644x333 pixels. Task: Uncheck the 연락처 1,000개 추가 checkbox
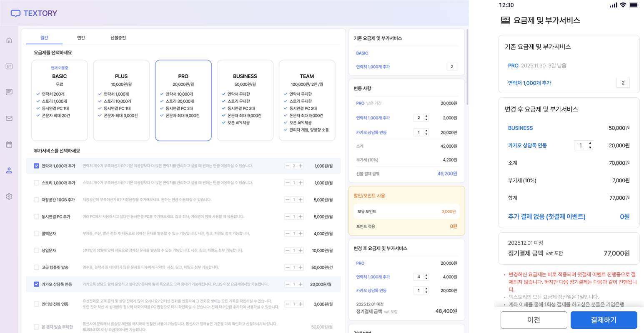tap(36, 166)
